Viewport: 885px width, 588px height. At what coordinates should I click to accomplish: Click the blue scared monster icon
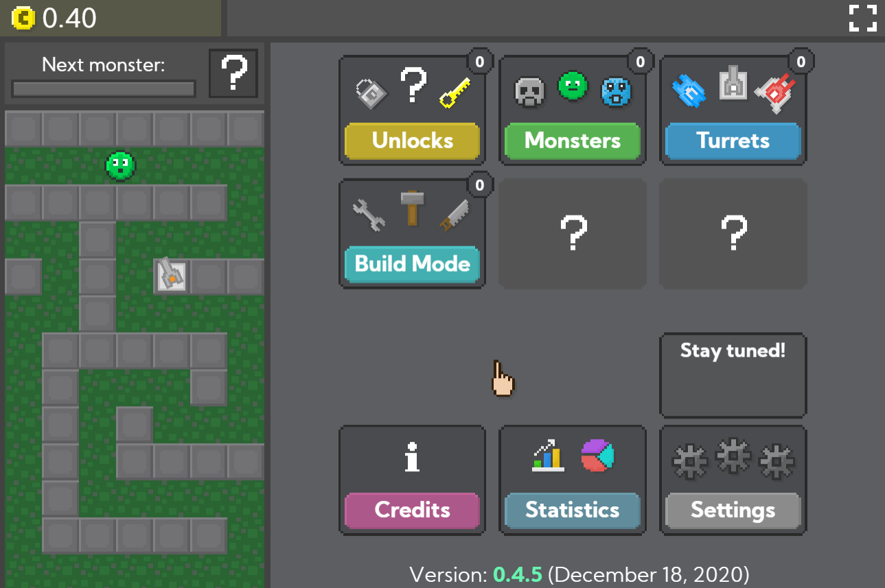616,92
